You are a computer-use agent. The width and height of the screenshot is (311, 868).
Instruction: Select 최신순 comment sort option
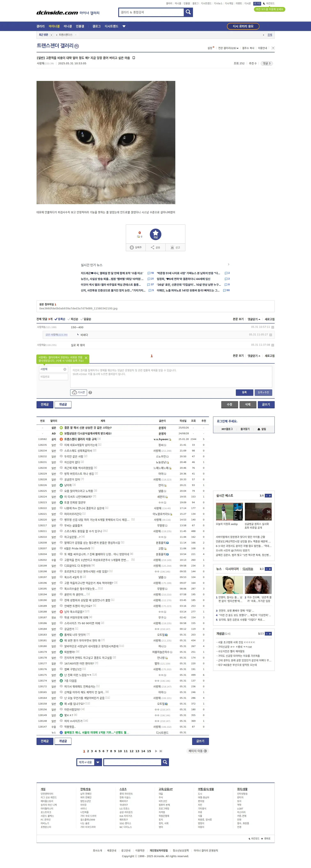click(x=73, y=319)
